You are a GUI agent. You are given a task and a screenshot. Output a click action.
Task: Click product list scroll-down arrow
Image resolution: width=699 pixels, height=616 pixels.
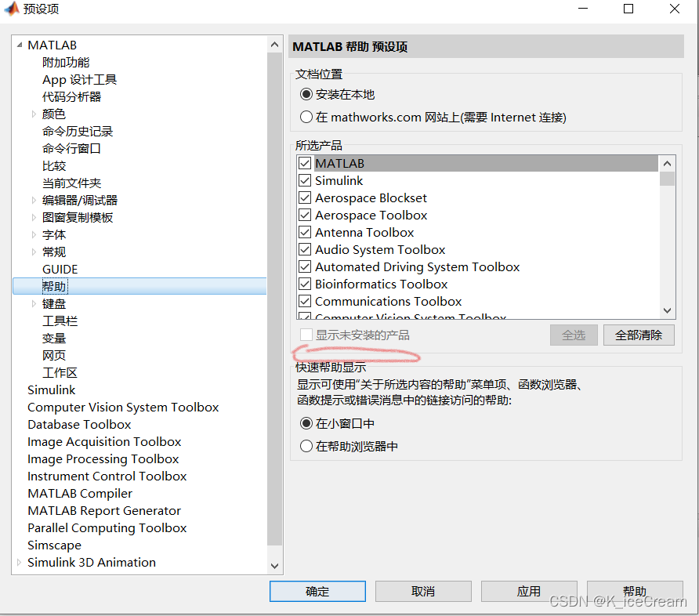[x=668, y=310]
